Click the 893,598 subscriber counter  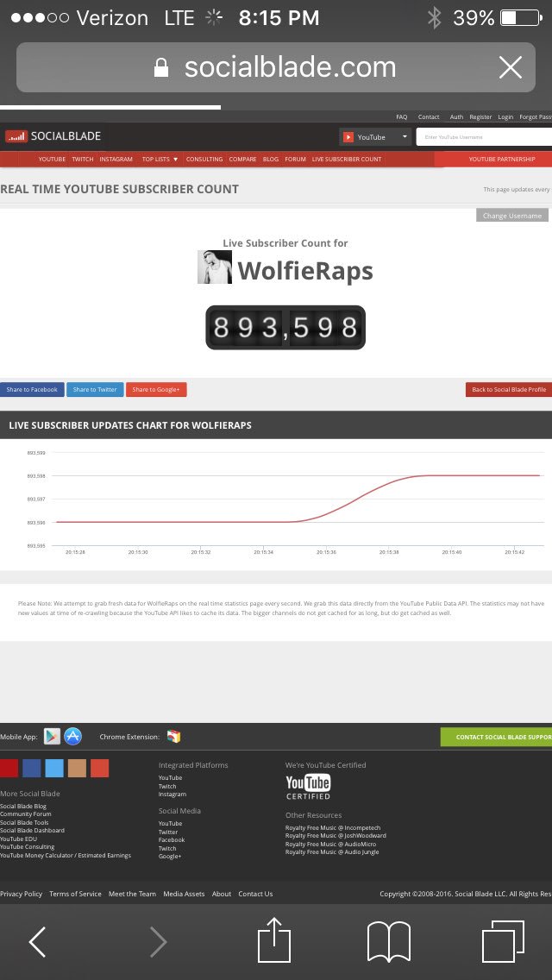pos(285,328)
